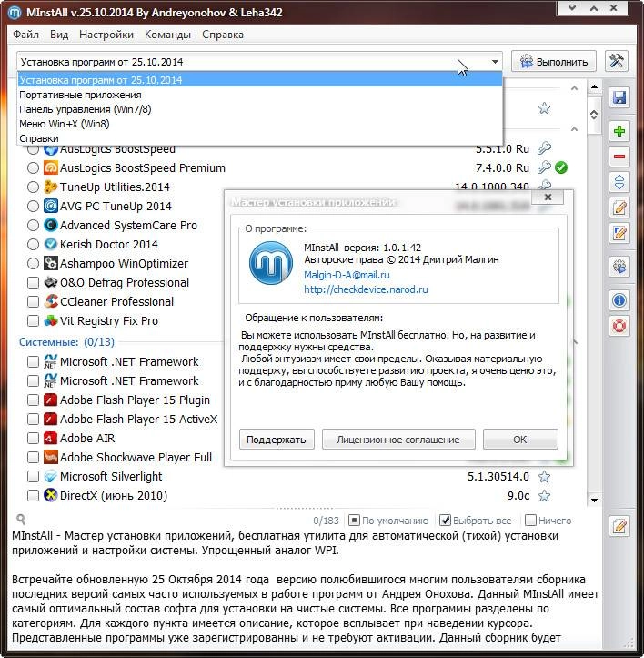
Task: Click the list scrollbar down arrow
Action: pyautogui.click(x=594, y=500)
